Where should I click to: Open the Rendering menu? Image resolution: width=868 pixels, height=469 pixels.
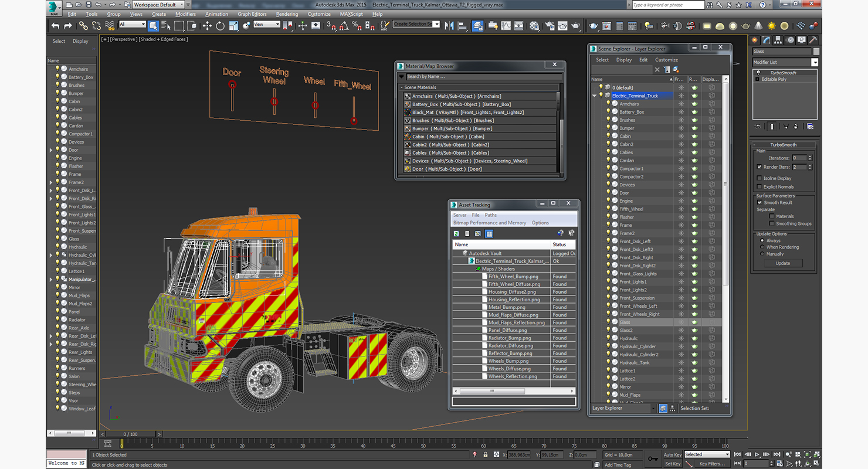coord(287,14)
